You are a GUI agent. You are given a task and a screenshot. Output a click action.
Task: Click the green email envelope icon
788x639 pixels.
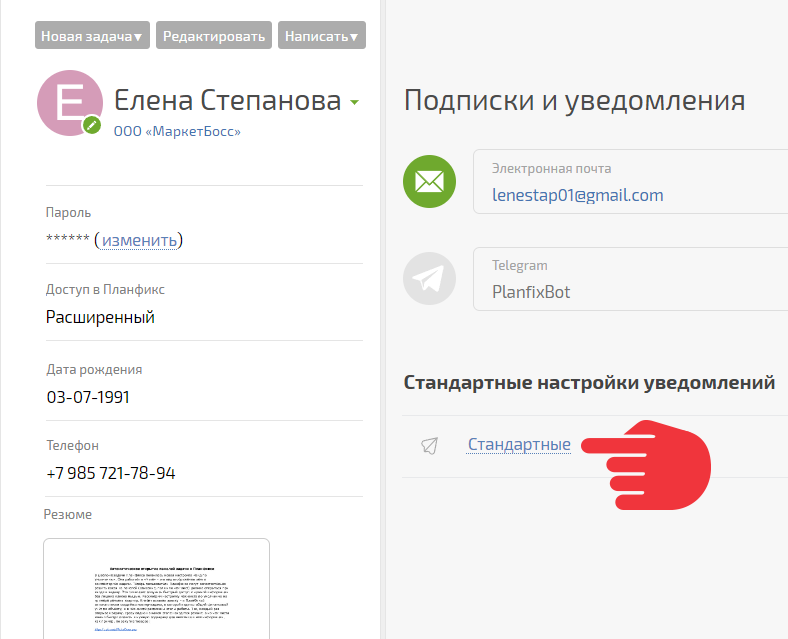429,181
